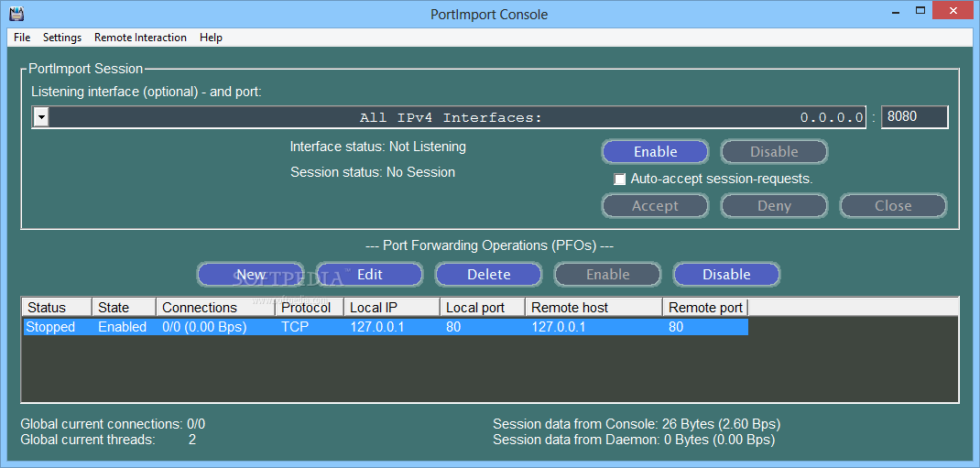Select the All IPv4 Interfaces combo box
980x468 pixels.
pos(449,117)
